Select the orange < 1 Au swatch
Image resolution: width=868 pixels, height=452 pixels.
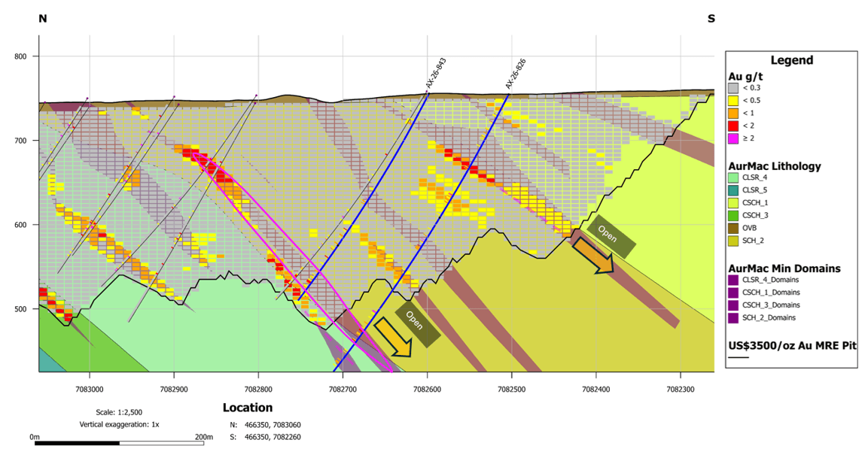733,114
